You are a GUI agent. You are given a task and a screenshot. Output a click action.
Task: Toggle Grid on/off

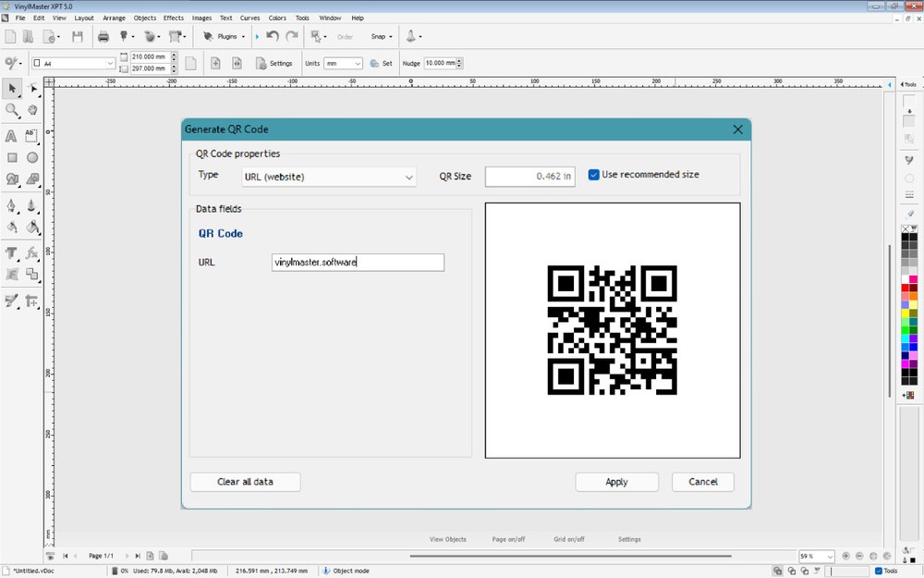pos(570,539)
